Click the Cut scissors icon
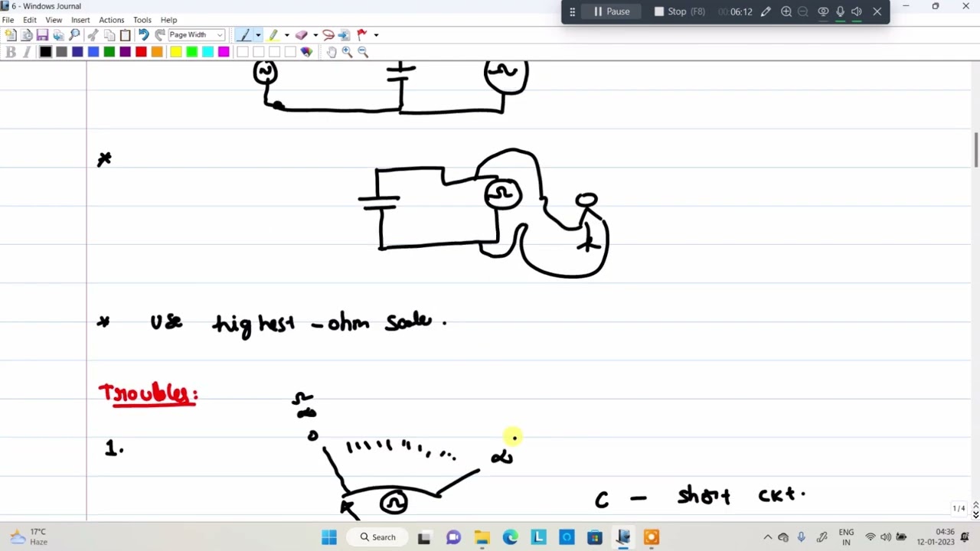This screenshot has height=551, width=980. pos(93,35)
